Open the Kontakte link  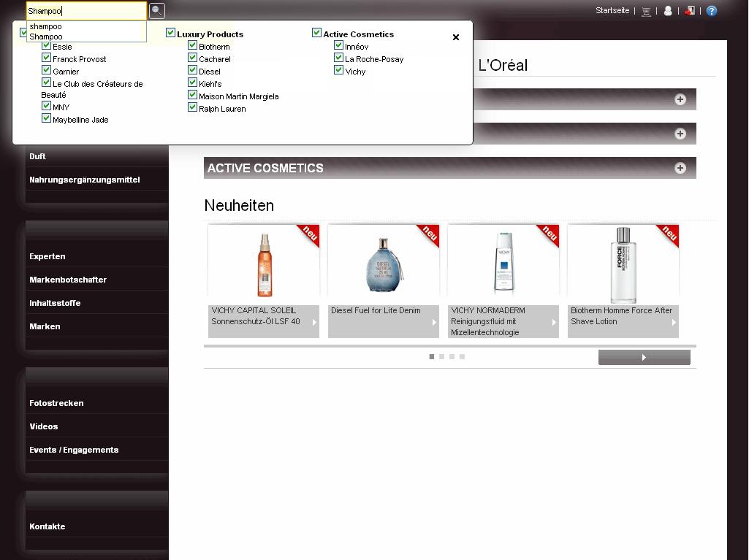(47, 526)
